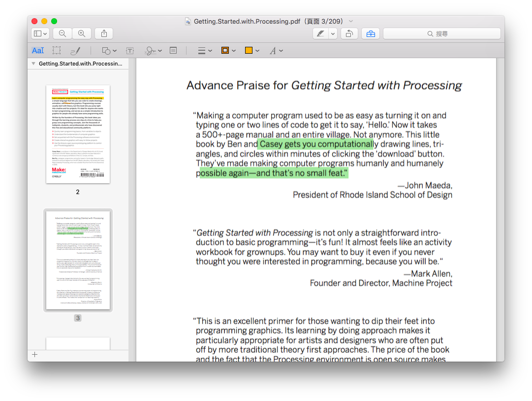The height and width of the screenshot is (401, 532).
Task: Click the 'Advance Praise for' heading
Action: pyautogui.click(x=237, y=85)
